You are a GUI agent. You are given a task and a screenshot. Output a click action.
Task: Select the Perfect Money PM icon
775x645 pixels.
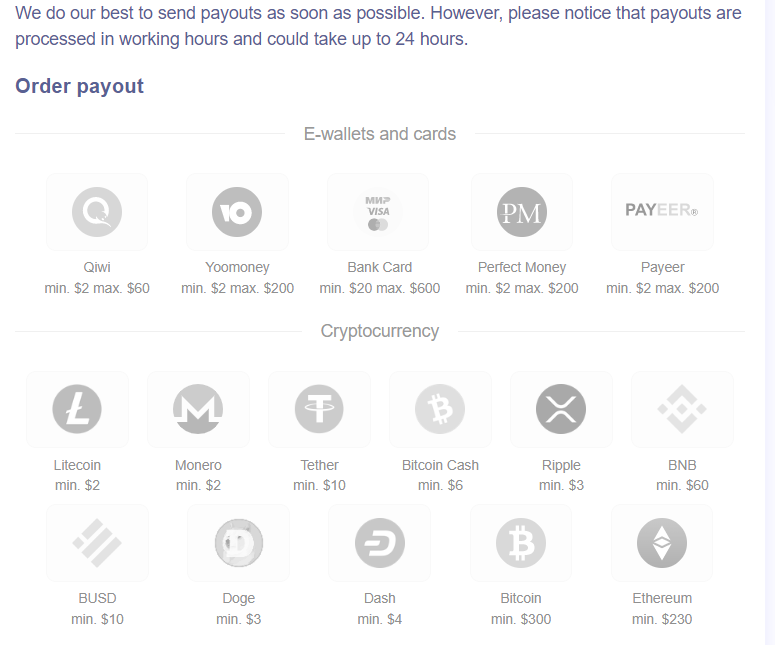[x=521, y=212]
